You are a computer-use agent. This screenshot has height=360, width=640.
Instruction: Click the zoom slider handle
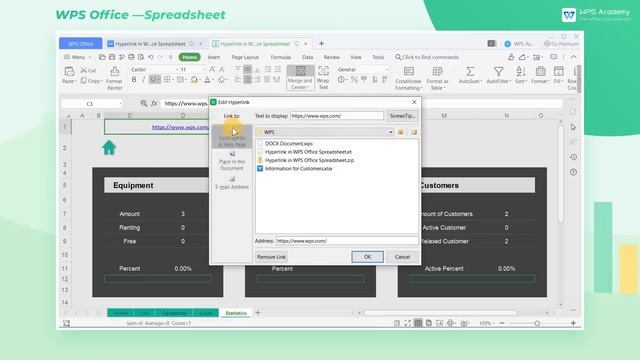537,323
